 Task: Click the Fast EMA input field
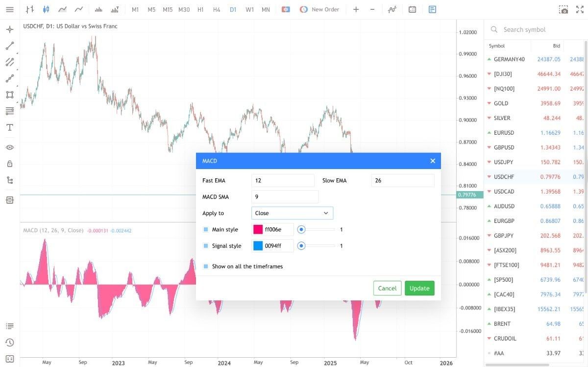click(283, 180)
